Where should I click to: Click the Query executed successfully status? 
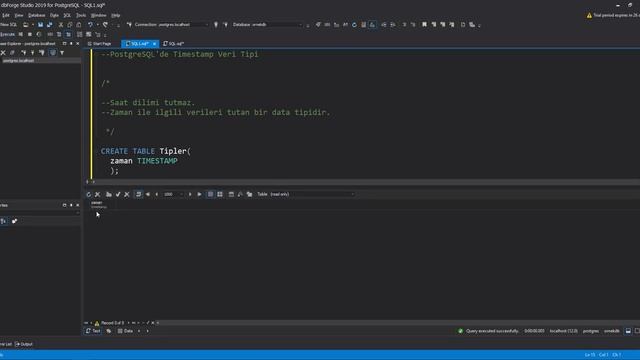pyautogui.click(x=489, y=331)
